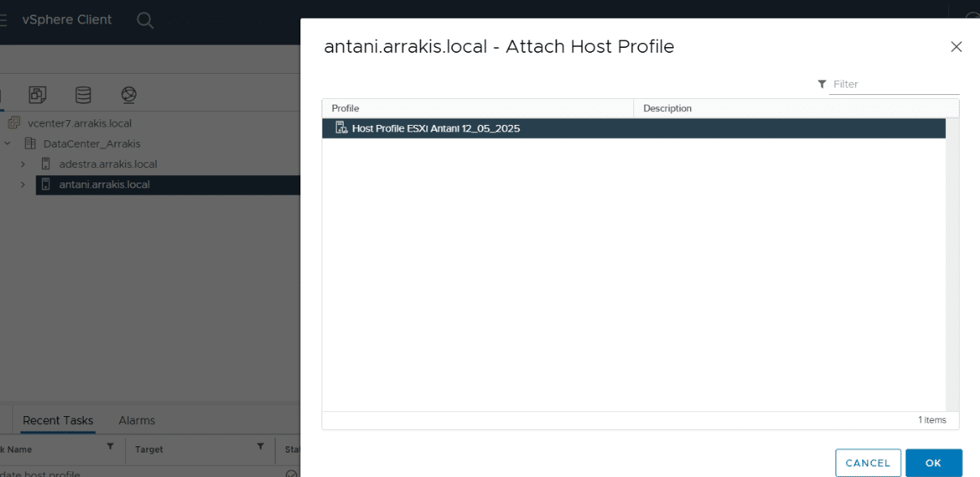The height and width of the screenshot is (477, 980).
Task: Open the Task Name column filter
Action: [x=110, y=447]
